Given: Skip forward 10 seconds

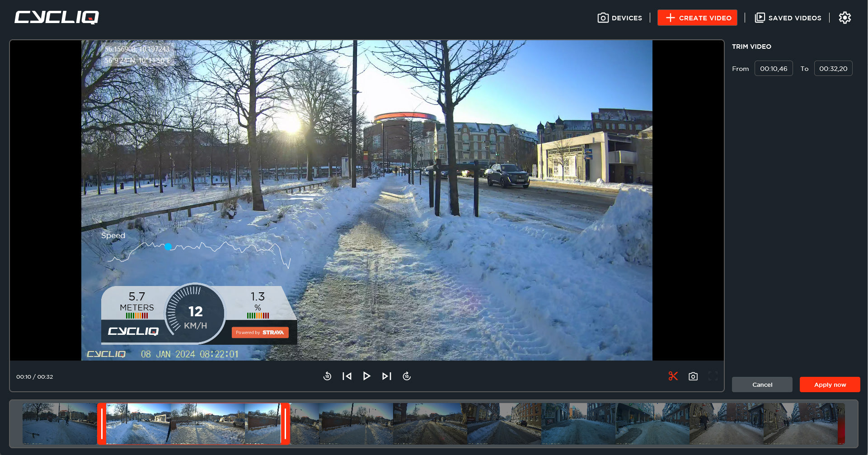Looking at the screenshot, I should [406, 376].
